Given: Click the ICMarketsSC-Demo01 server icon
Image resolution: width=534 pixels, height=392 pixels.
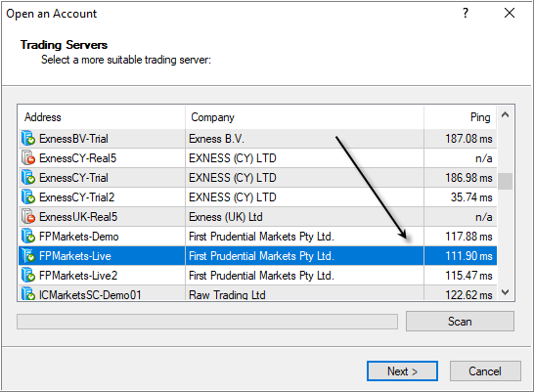Looking at the screenshot, I should click(28, 294).
